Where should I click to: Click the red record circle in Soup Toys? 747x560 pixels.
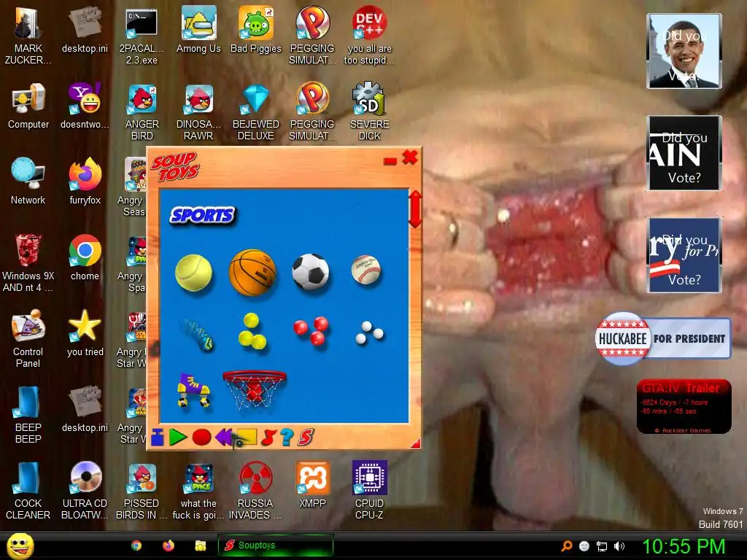point(201,437)
